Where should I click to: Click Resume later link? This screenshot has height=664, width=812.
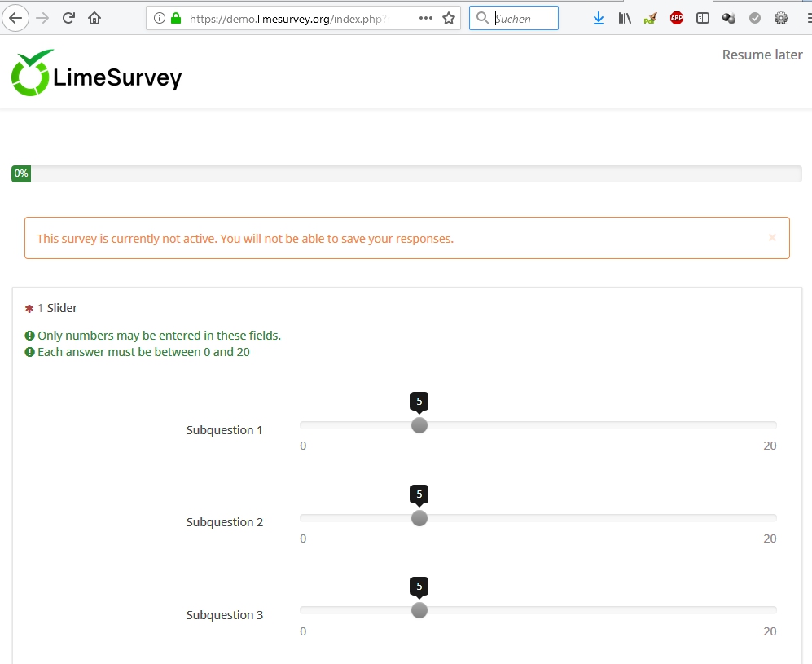tap(762, 55)
